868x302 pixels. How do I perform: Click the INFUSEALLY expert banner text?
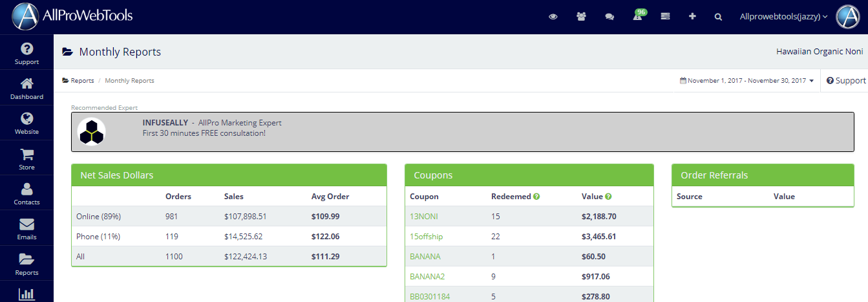click(212, 127)
